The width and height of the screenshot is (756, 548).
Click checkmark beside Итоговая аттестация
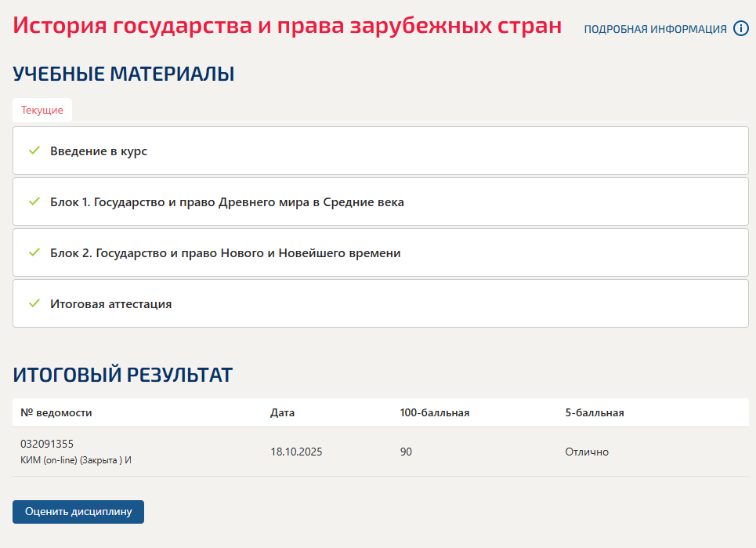[x=34, y=303]
